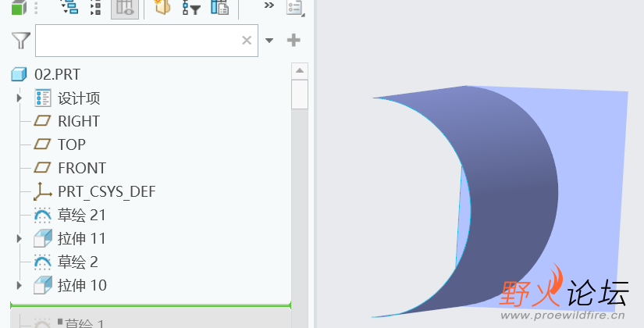This screenshot has width=644, height=328.
Task: Click the orange highlight-geometry toolbar icon
Action: coord(162,7)
